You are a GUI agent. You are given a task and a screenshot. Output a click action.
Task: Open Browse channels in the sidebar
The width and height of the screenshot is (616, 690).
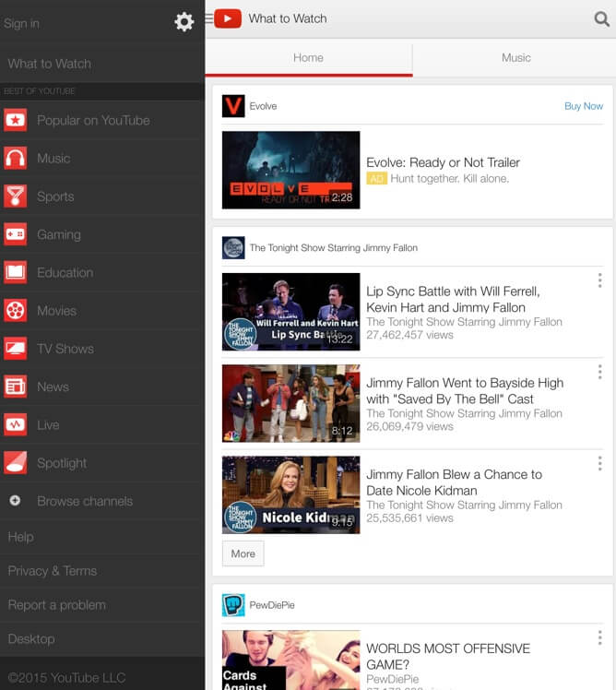(84, 501)
